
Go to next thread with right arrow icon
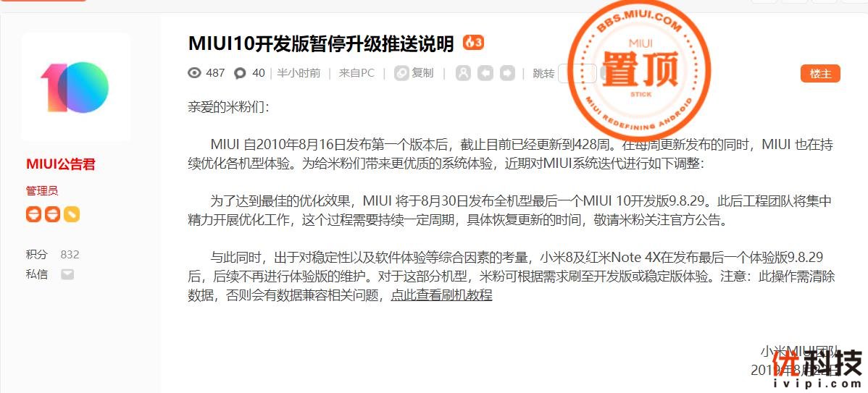click(507, 73)
